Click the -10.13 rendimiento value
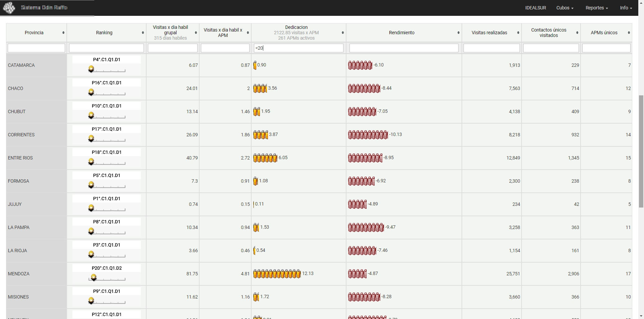 point(395,134)
